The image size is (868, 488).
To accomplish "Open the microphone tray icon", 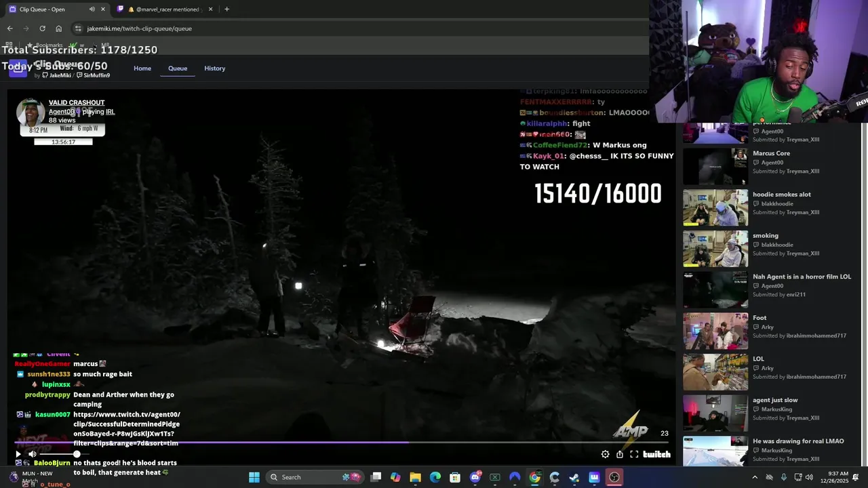I will (x=784, y=477).
